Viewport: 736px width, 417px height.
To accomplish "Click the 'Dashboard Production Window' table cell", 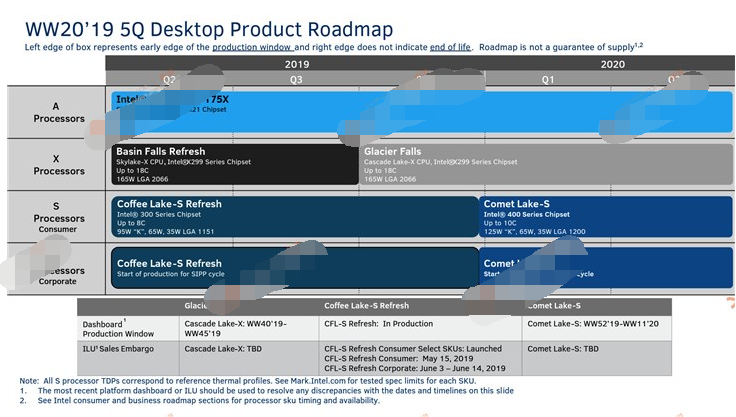I will [x=128, y=329].
